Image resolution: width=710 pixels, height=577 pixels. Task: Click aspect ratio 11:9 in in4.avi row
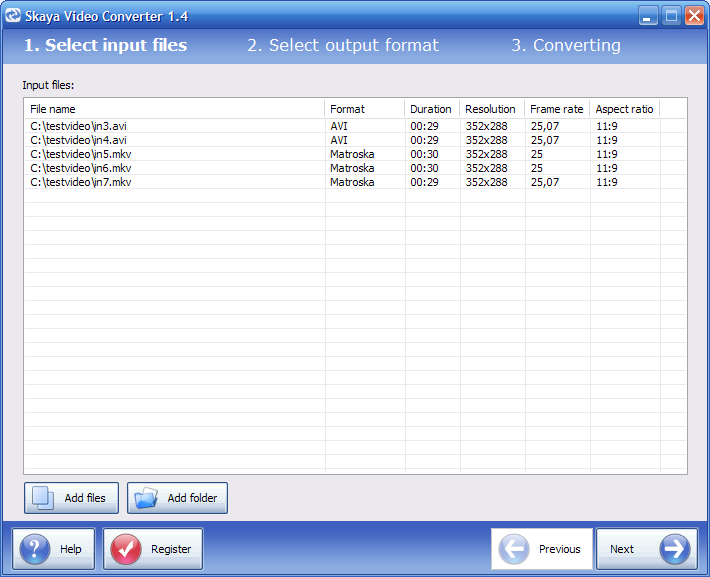[x=607, y=140]
